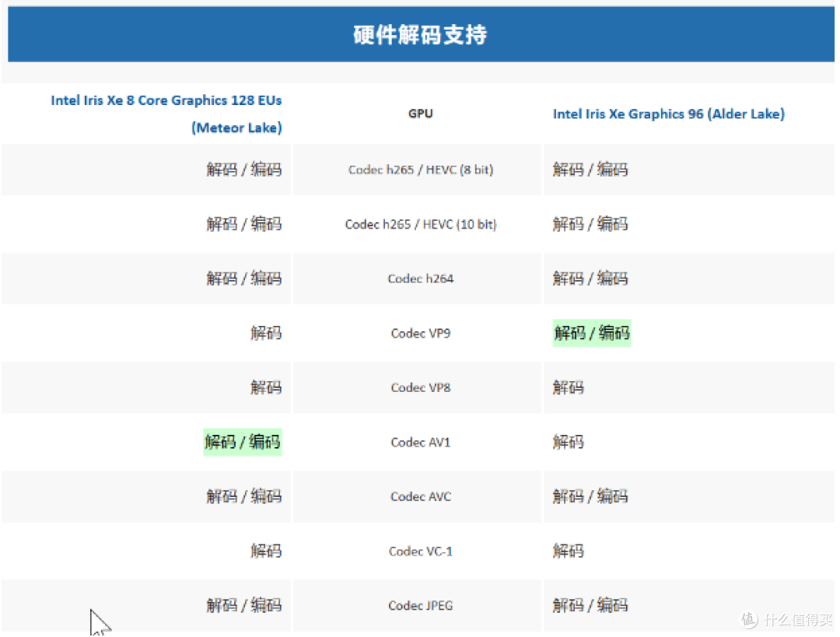Click highlighted 解码 / 编码 in AV1 row
The image size is (840, 637).
coord(243,442)
